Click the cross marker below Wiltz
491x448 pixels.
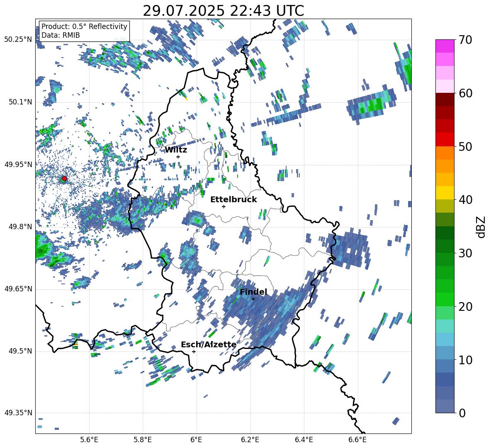[178, 157]
